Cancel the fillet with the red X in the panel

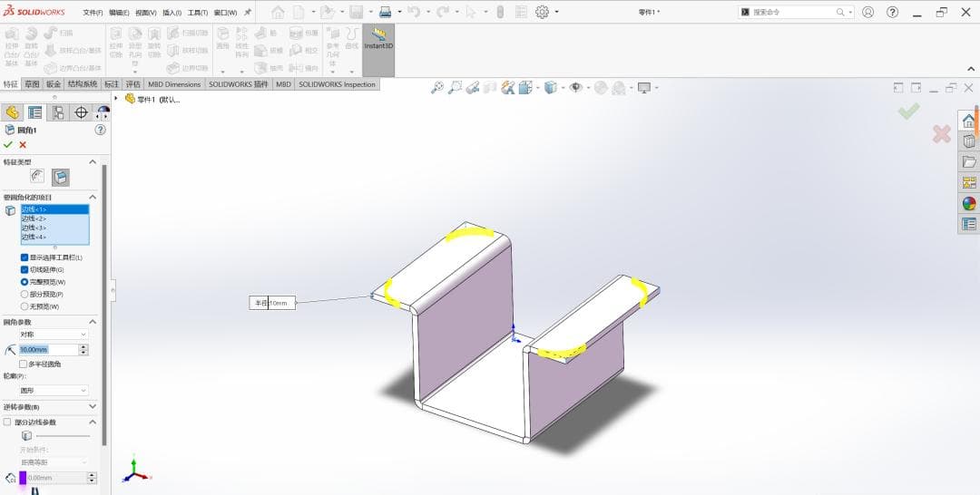point(23,145)
